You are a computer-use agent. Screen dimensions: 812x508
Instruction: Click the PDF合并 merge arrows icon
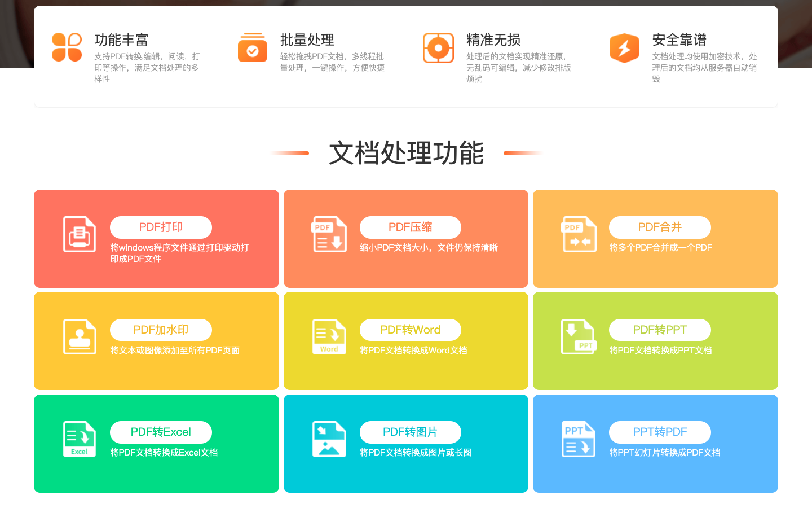tap(579, 233)
